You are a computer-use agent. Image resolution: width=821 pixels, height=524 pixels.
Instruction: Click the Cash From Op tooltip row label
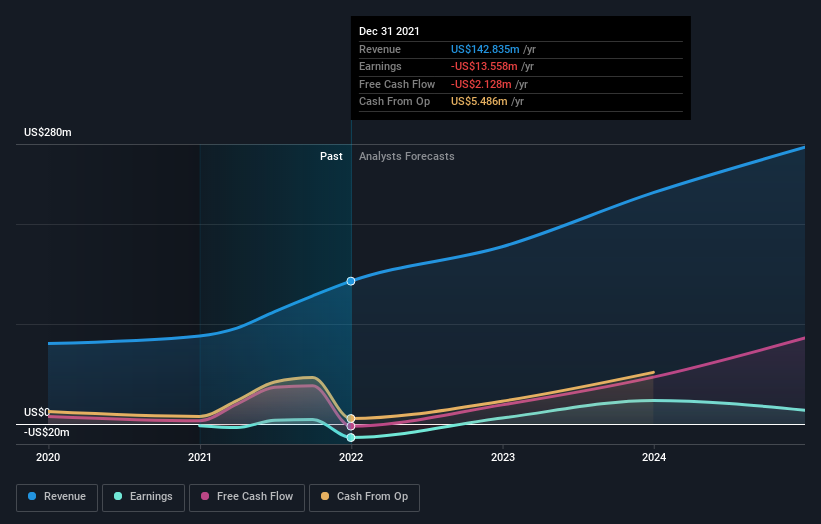point(394,102)
